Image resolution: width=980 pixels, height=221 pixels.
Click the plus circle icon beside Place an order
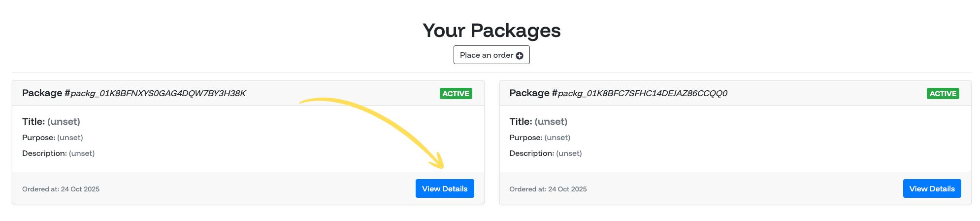pos(520,56)
